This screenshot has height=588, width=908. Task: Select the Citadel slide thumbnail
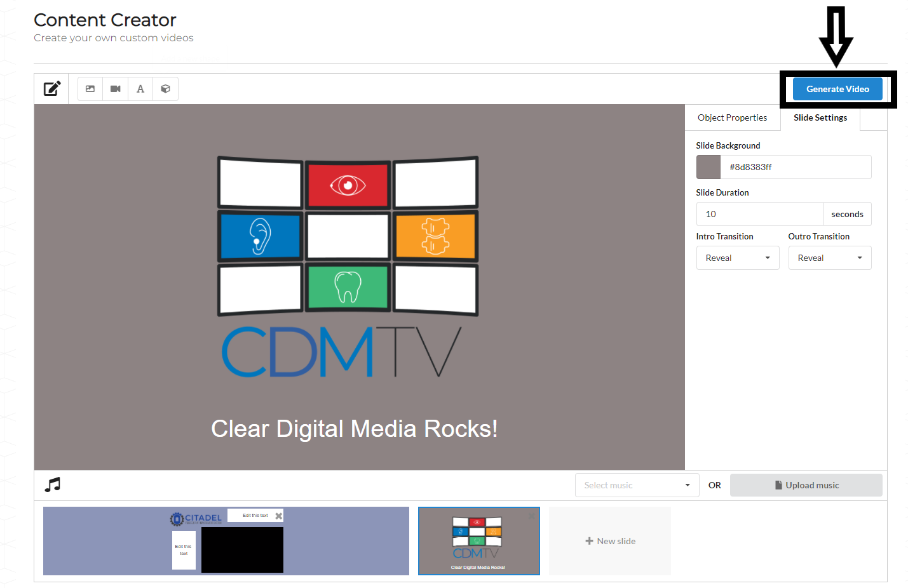(226, 541)
